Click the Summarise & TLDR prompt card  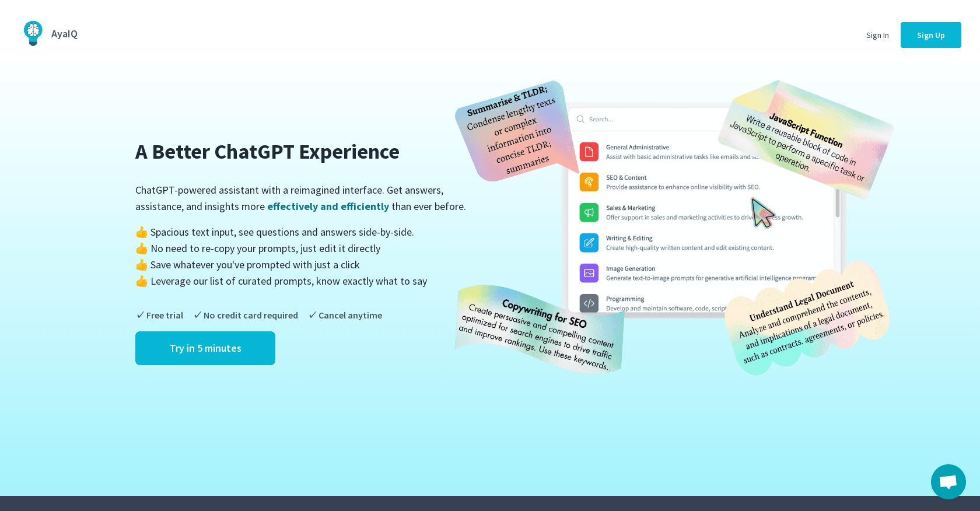pyautogui.click(x=516, y=131)
